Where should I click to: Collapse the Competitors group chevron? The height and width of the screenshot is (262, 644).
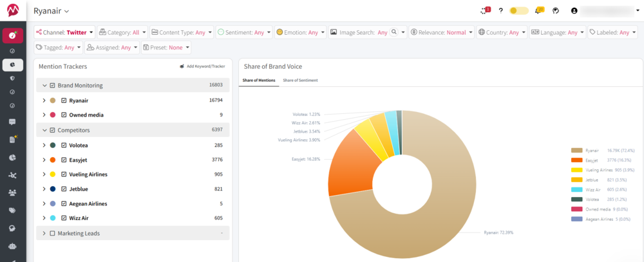pyautogui.click(x=44, y=130)
